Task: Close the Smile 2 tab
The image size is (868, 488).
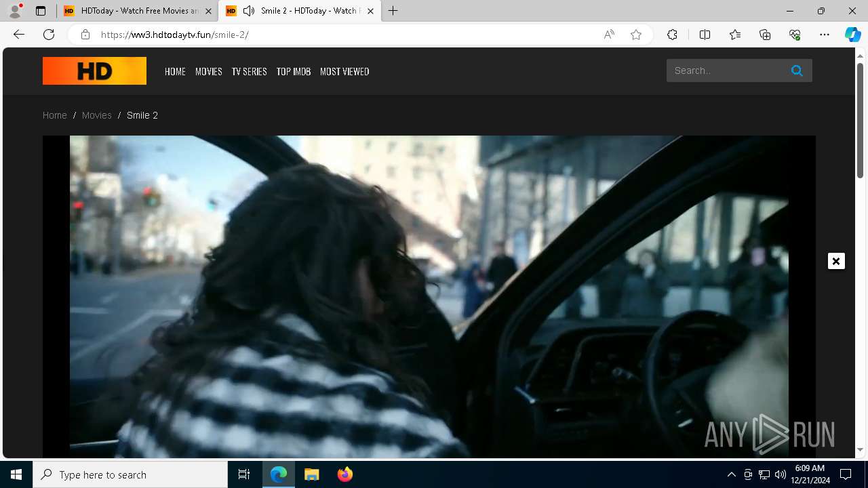Action: tap(370, 11)
